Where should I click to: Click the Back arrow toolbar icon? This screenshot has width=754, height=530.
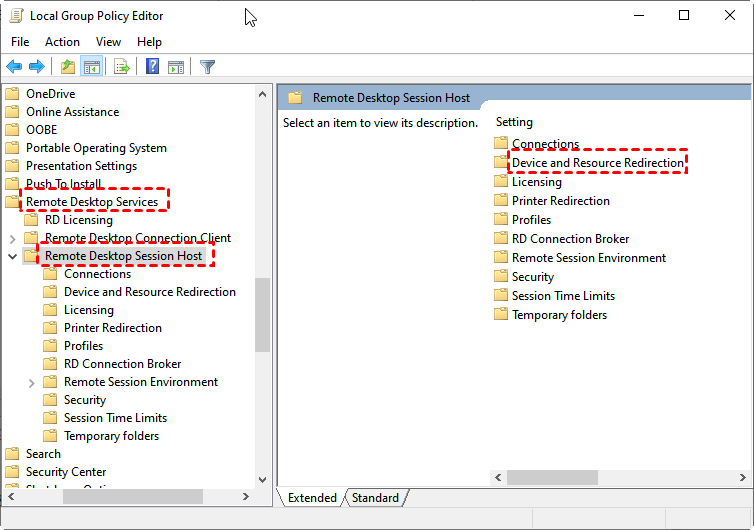[14, 66]
